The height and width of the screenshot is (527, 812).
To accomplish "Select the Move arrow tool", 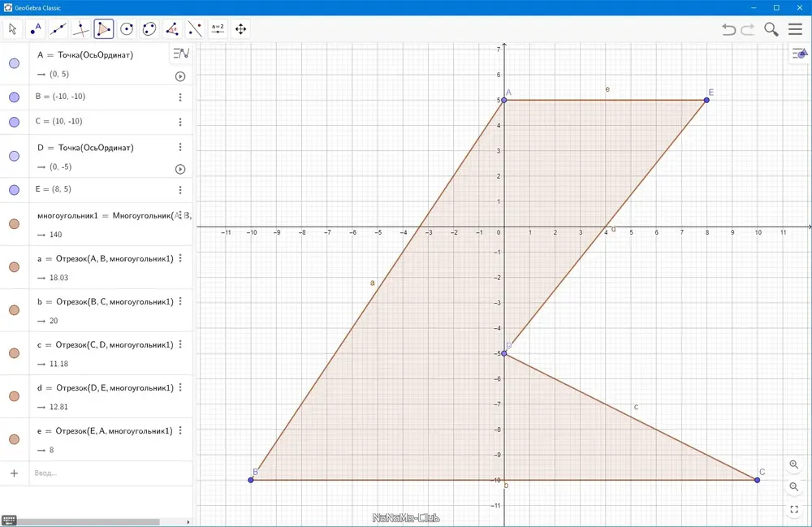I will click(x=13, y=29).
